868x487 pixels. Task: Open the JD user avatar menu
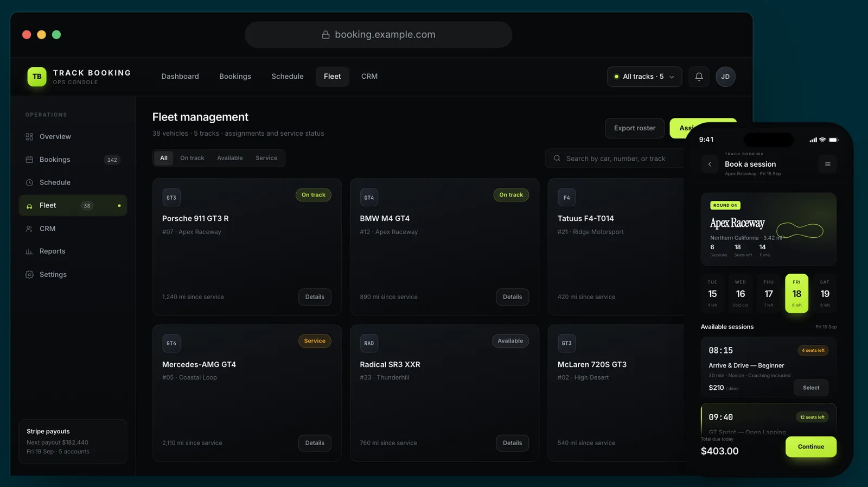coord(725,77)
